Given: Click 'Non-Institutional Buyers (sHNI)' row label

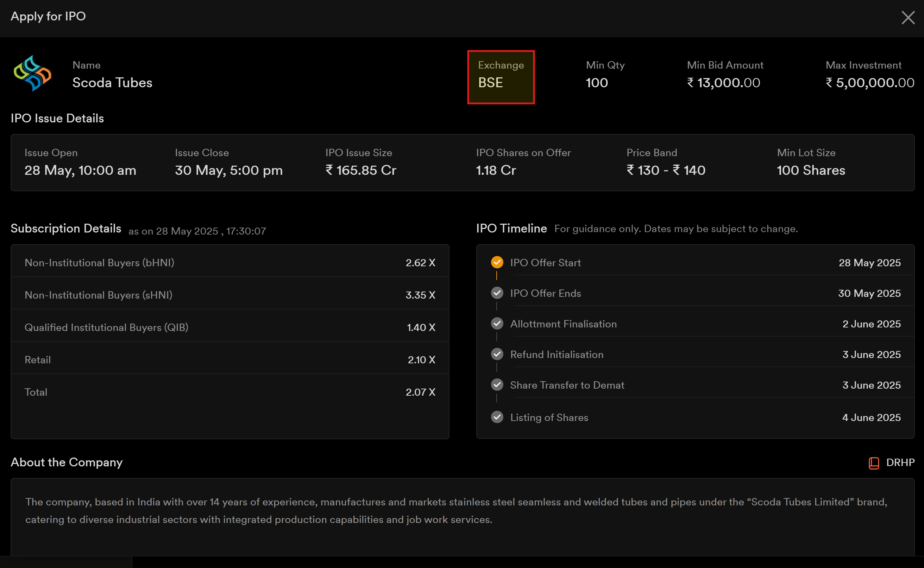Looking at the screenshot, I should (x=99, y=295).
